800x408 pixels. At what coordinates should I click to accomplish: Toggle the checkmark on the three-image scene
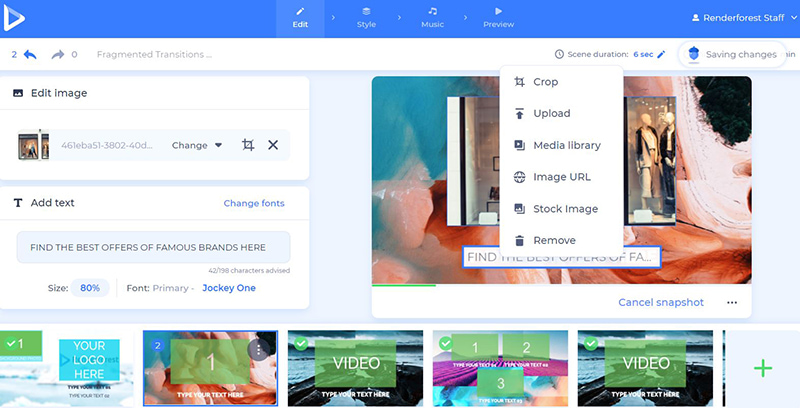point(443,343)
